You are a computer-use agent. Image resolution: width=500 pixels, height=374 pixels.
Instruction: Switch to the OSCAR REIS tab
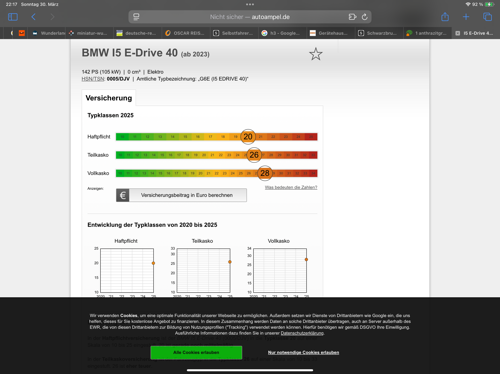185,33
